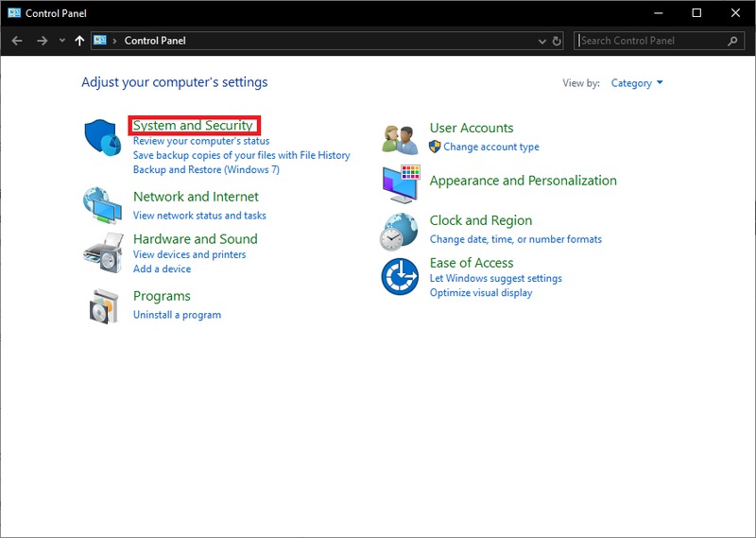Click the Programs disc box icon

point(102,305)
